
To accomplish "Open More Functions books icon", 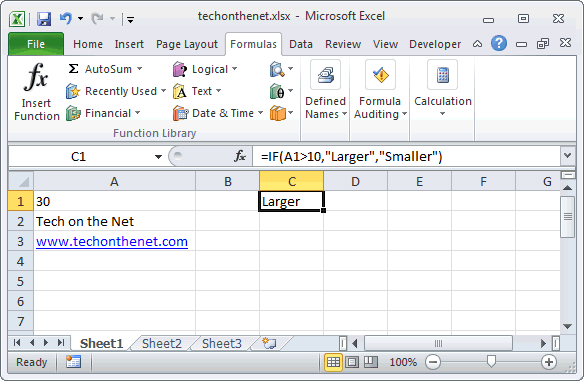I will point(281,113).
